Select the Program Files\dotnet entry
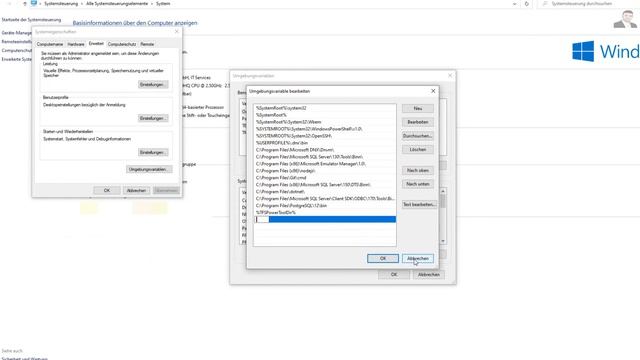The width and height of the screenshot is (640, 360). pyautogui.click(x=325, y=191)
